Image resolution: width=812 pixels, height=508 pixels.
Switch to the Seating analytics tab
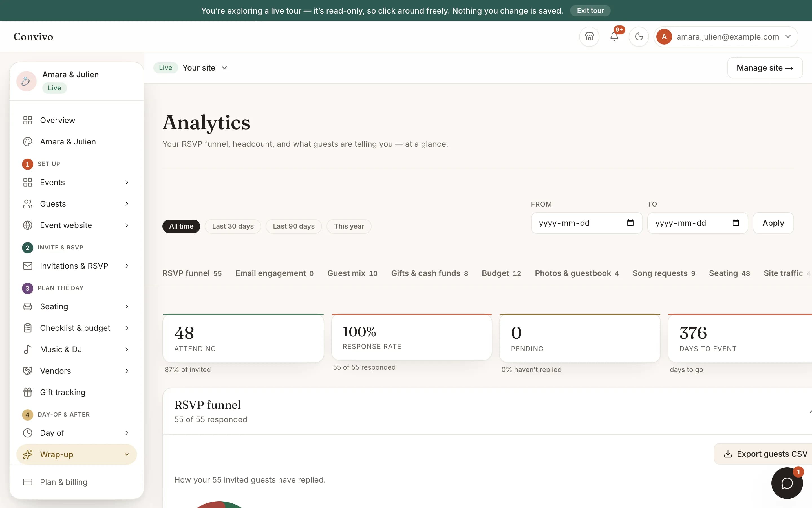click(729, 273)
